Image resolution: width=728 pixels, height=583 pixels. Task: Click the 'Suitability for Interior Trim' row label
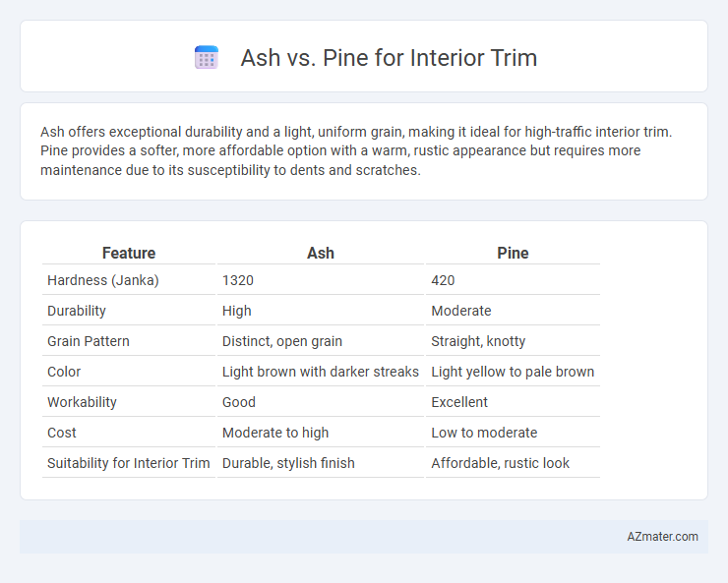[129, 463]
